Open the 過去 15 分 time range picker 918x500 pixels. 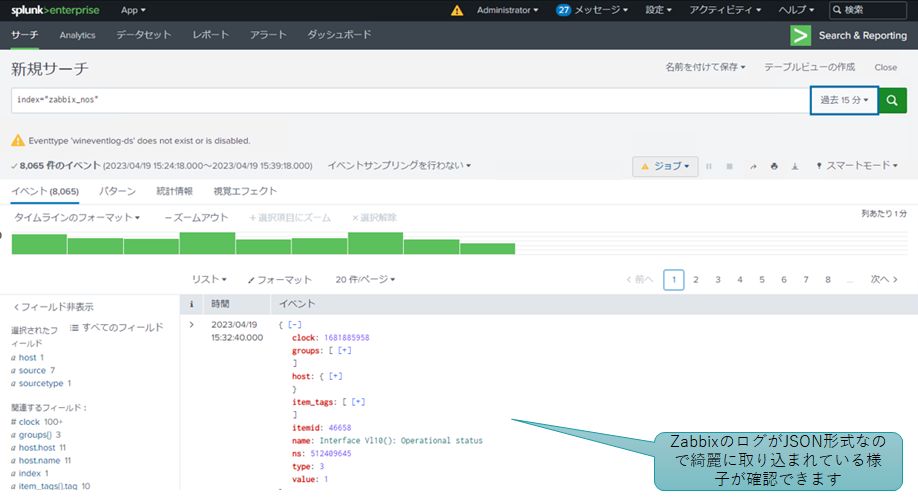pos(844,100)
